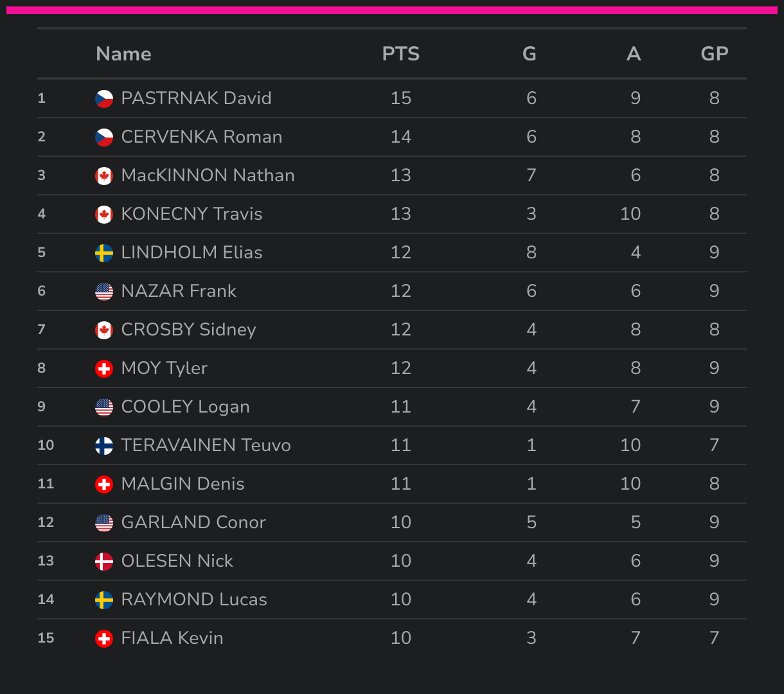Sort table by PTS column header
The image size is (784, 694).
(x=401, y=54)
